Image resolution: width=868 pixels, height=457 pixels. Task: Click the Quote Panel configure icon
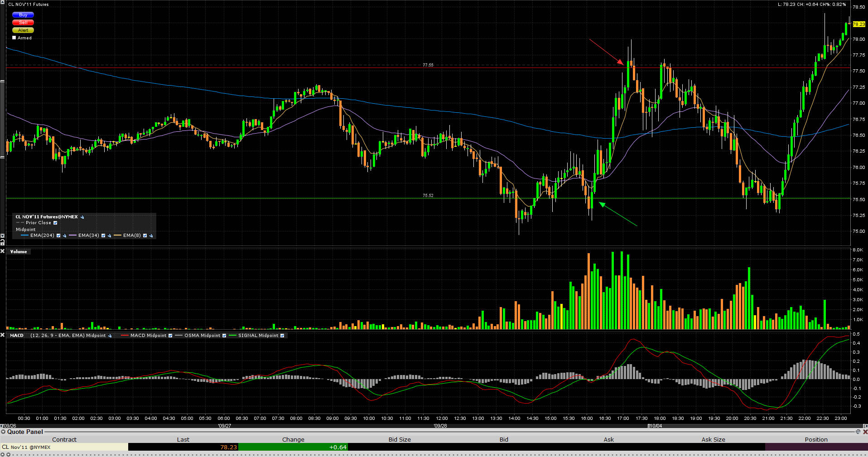point(858,432)
